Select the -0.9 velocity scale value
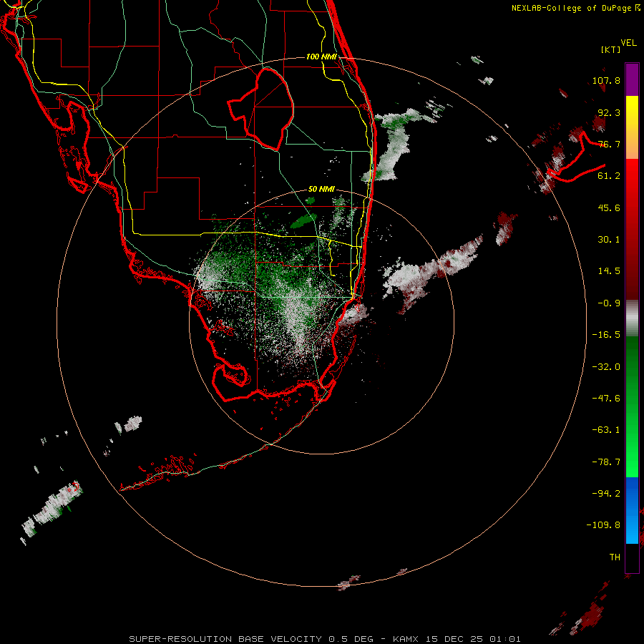The width and height of the screenshot is (644, 644). pyautogui.click(x=609, y=303)
